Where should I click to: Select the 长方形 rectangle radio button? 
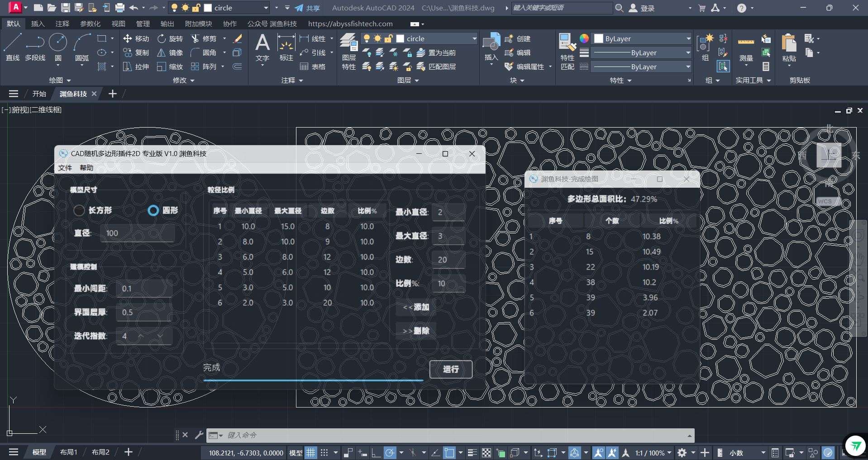coord(79,210)
